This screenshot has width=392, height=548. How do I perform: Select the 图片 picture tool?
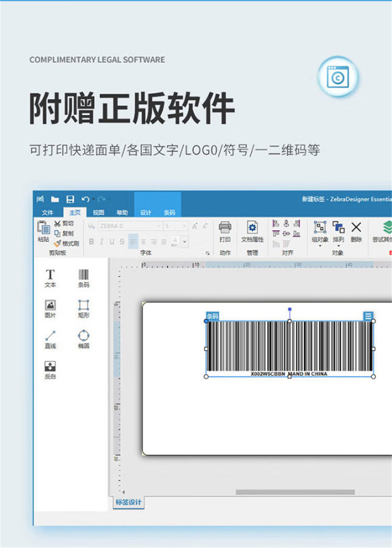[x=50, y=309]
